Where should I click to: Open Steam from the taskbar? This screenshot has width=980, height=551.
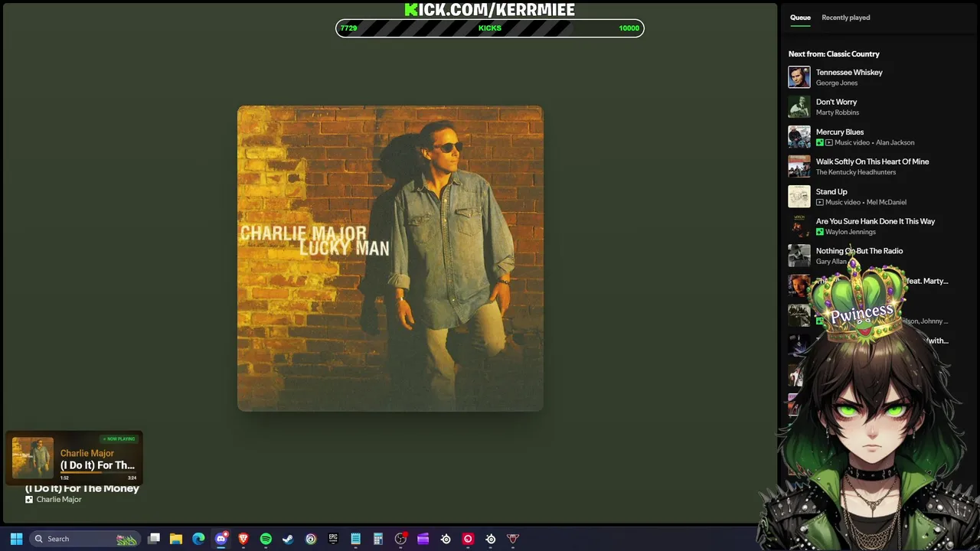288,539
